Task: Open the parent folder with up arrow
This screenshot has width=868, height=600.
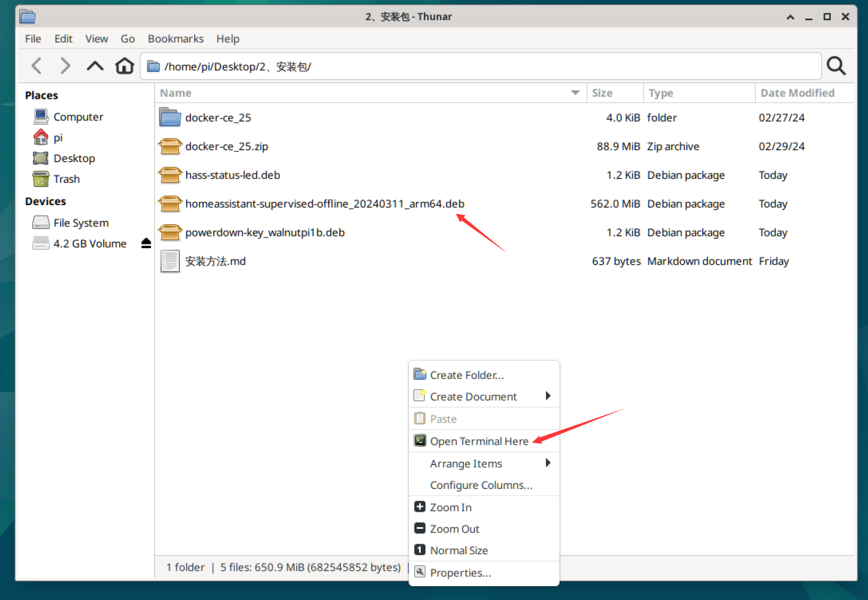Action: pyautogui.click(x=95, y=66)
